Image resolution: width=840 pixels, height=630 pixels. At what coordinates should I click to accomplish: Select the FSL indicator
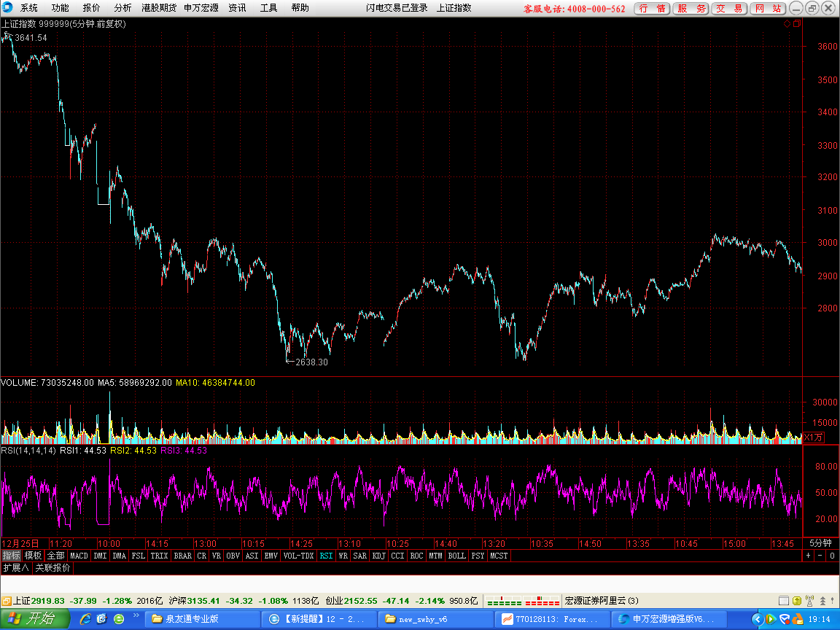[139, 556]
